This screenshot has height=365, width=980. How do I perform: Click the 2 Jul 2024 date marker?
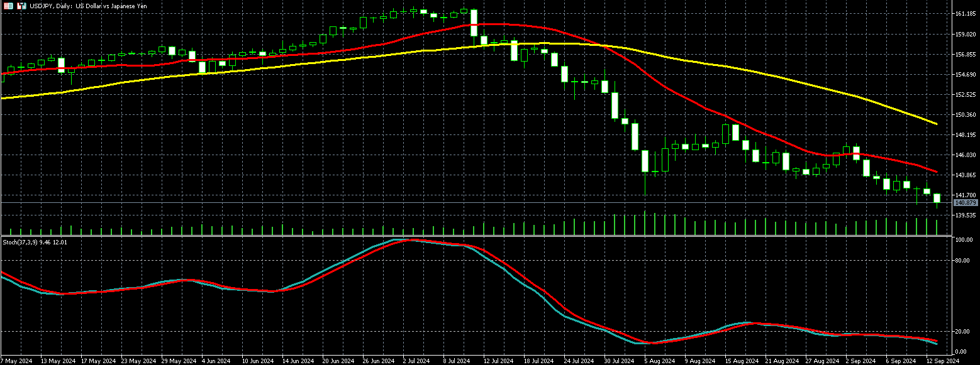tap(415, 361)
